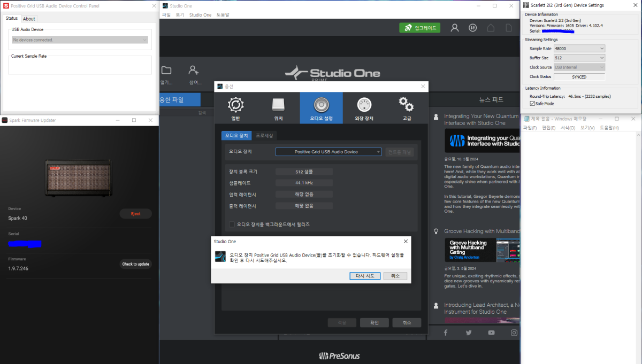Open the USB Audio Device dropdown
642x364 pixels.
coord(80,40)
